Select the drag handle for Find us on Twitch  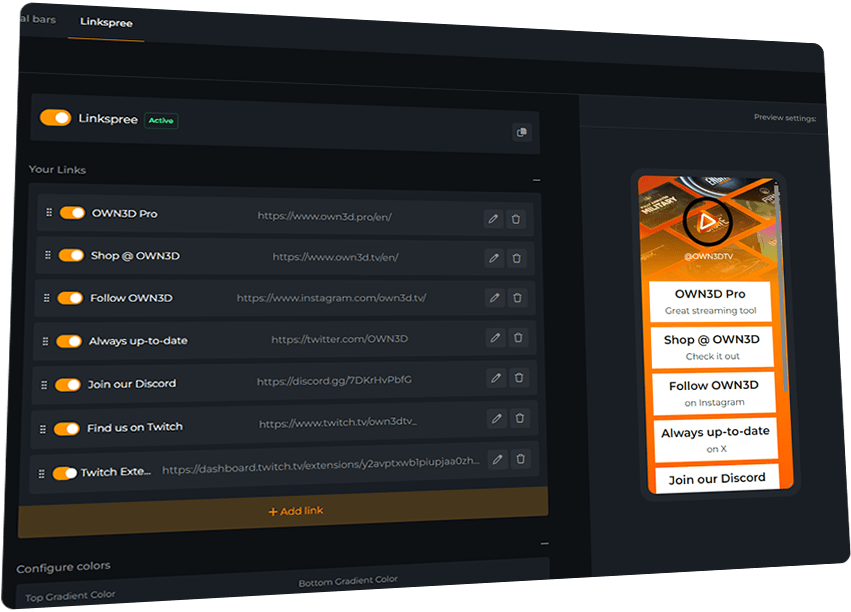click(x=43, y=429)
